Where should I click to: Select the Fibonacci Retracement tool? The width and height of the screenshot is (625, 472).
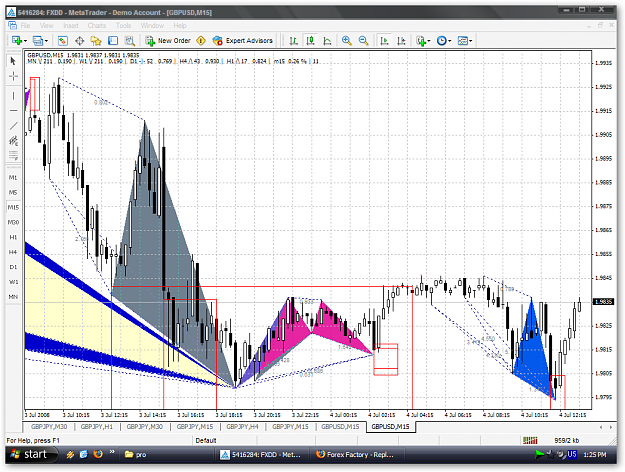[x=13, y=155]
